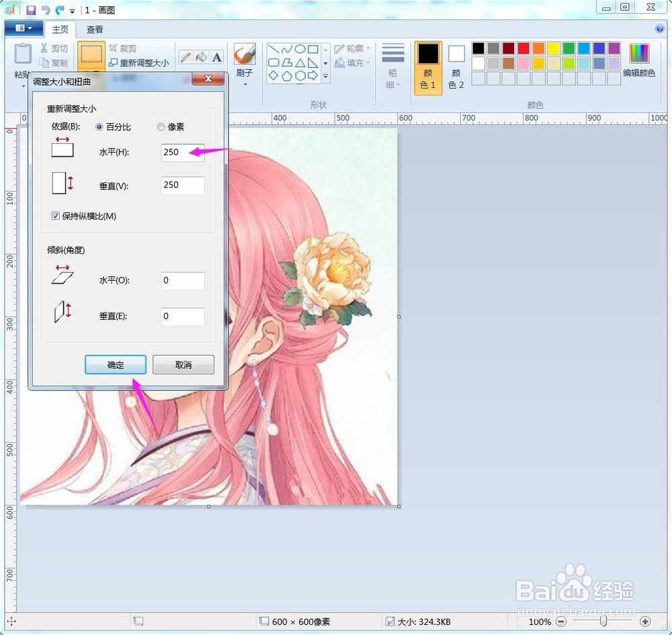The image size is (672, 635).
Task: Activate the rectangular Select tool
Action: point(91,54)
